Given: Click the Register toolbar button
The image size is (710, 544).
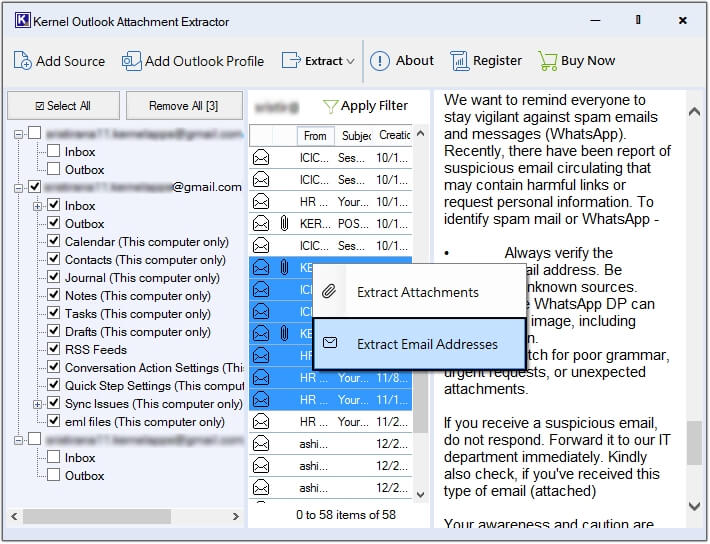Looking at the screenshot, I should tap(486, 61).
